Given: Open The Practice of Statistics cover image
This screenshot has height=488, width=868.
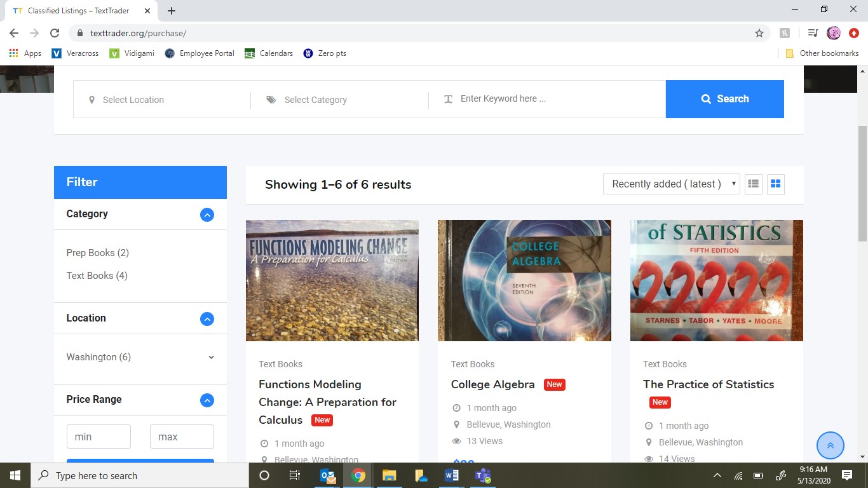Looking at the screenshot, I should coord(717,280).
